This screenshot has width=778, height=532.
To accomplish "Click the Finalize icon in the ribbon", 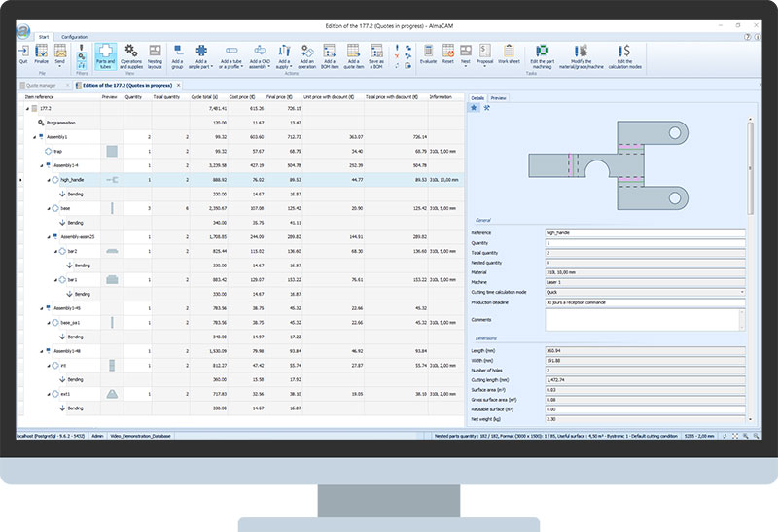I will (x=42, y=53).
